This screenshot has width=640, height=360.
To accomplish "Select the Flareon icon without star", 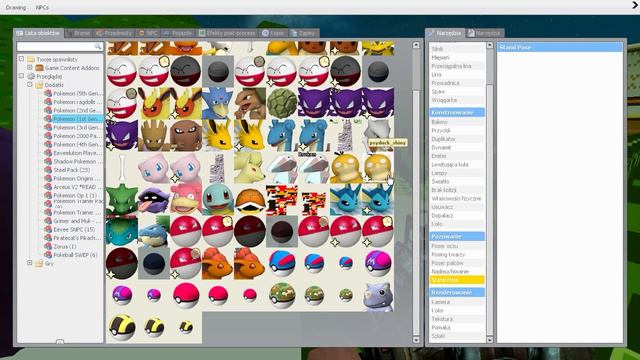I will tap(153, 104).
